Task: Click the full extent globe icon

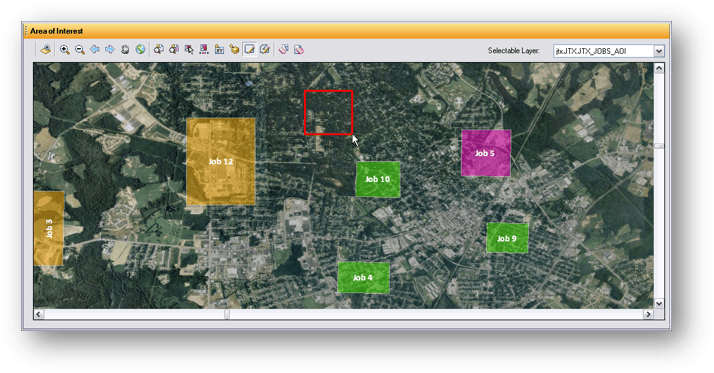Action: point(140,49)
